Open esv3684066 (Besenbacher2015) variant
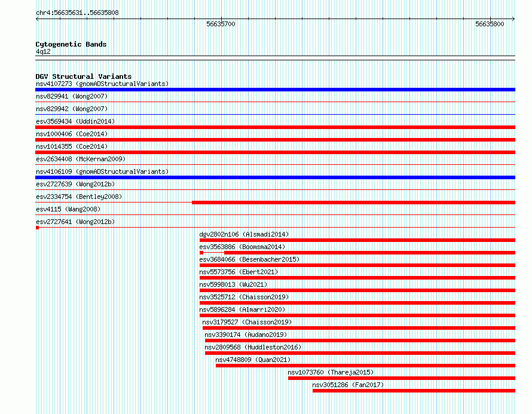The width and height of the screenshot is (532, 414). click(x=249, y=259)
